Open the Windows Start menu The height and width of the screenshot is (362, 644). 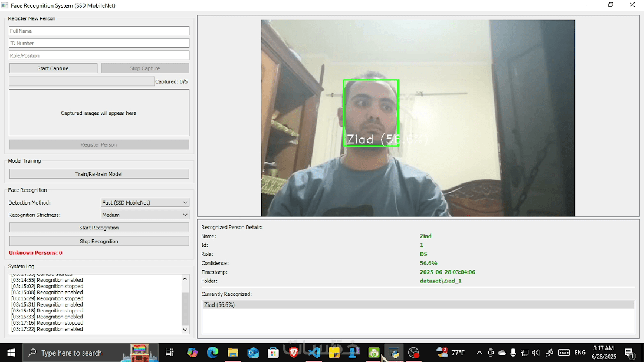11,353
